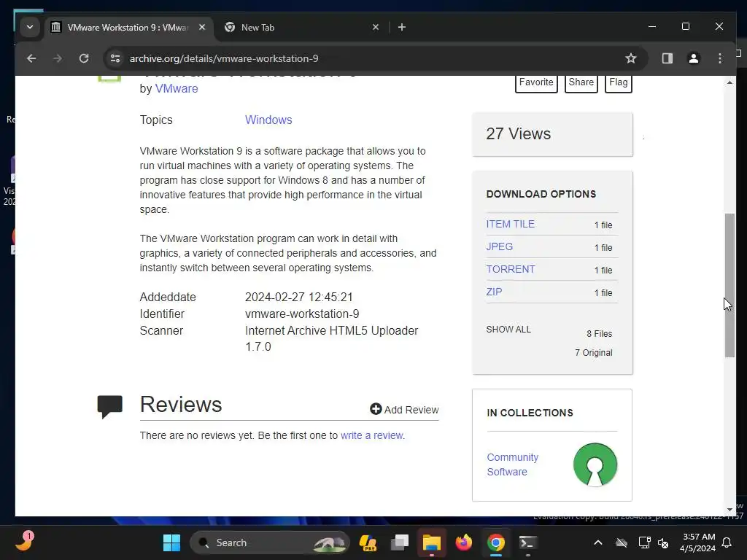Open the clock showing 3:57 AM

point(698,542)
